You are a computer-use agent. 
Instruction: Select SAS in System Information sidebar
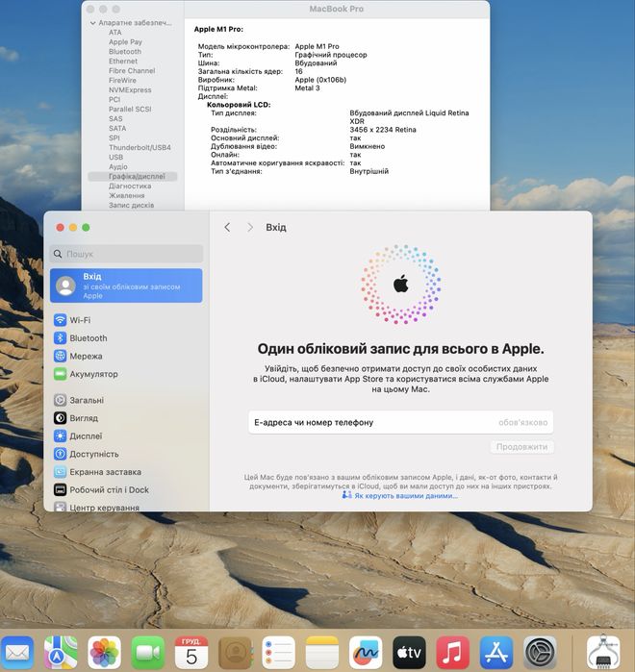tap(115, 118)
